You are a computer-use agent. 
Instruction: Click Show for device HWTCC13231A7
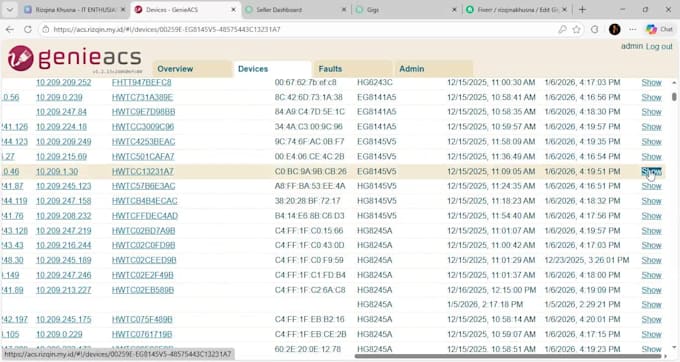click(651, 171)
